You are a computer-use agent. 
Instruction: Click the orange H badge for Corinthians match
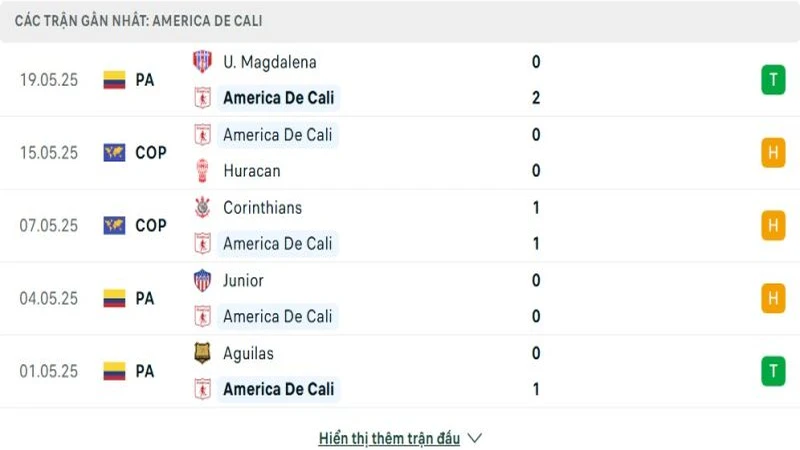(772, 226)
